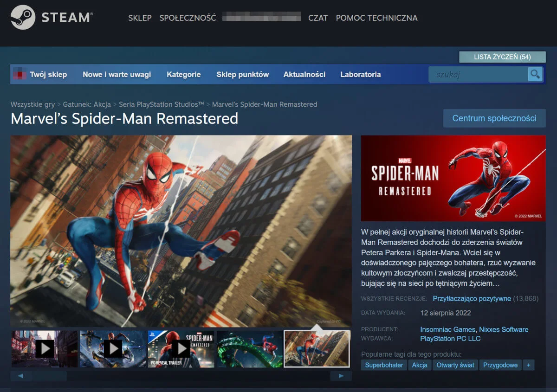
Task: Open the Kategorie dropdown menu
Action: [184, 74]
